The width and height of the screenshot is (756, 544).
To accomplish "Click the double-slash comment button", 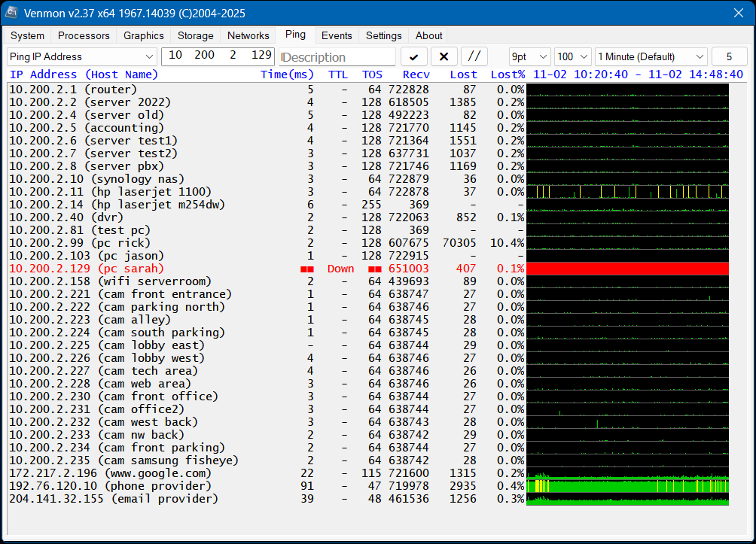I will [474, 57].
